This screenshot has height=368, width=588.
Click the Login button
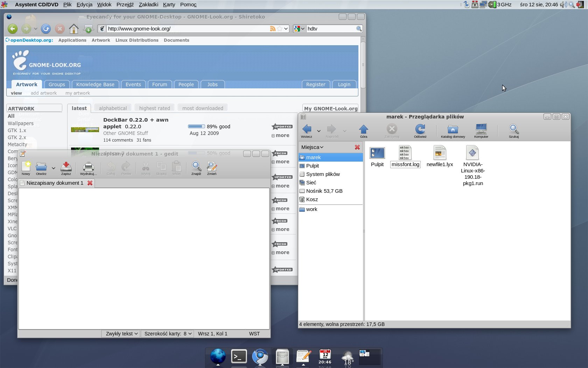344,84
